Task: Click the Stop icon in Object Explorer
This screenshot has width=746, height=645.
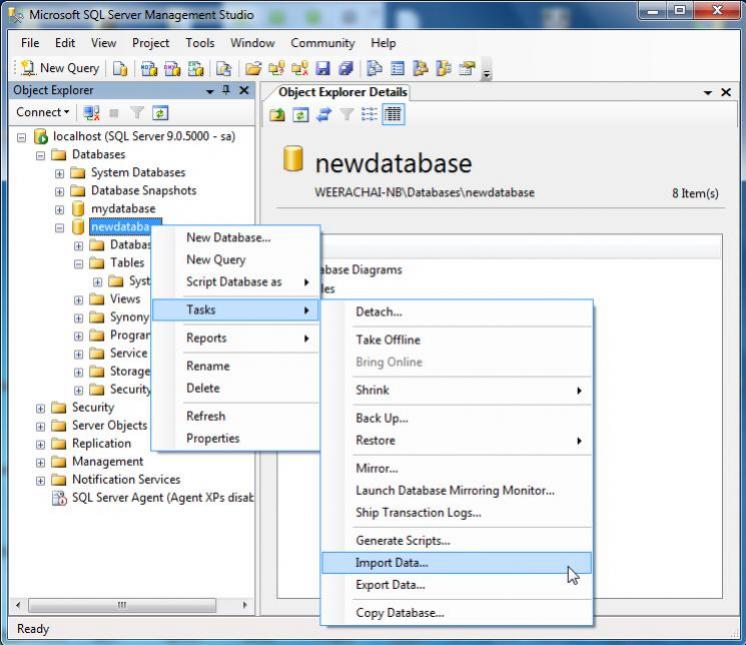Action: tap(114, 113)
